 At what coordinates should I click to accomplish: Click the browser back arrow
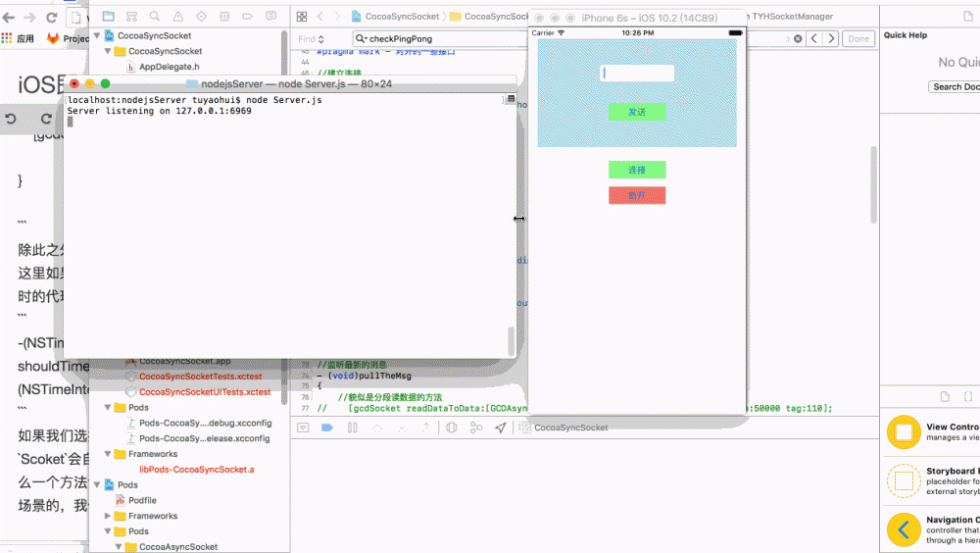[x=8, y=18]
